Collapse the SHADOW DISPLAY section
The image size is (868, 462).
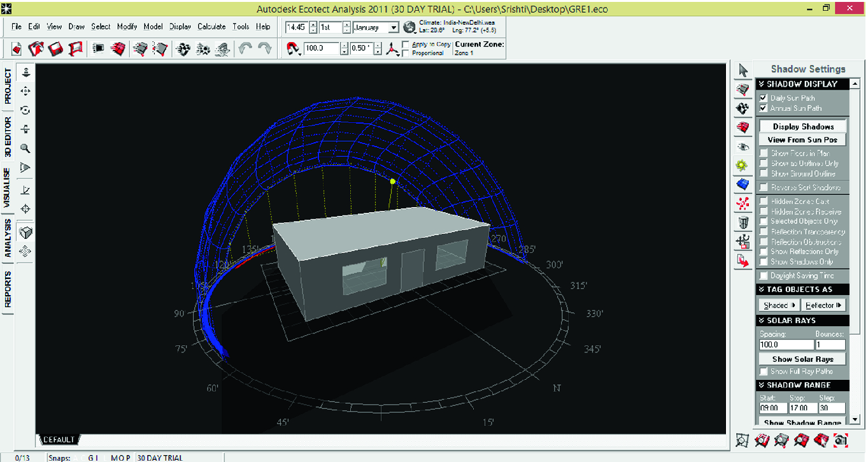pos(802,84)
